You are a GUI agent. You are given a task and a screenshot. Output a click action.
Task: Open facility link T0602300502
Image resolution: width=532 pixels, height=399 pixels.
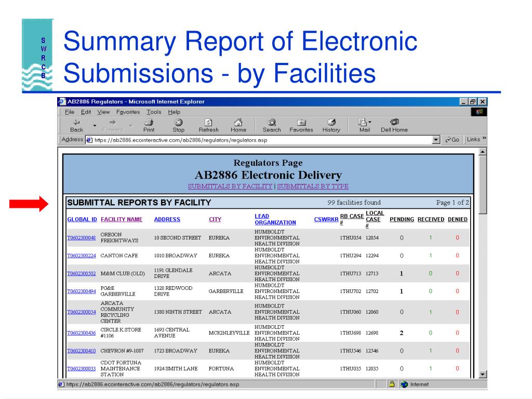coord(82,273)
